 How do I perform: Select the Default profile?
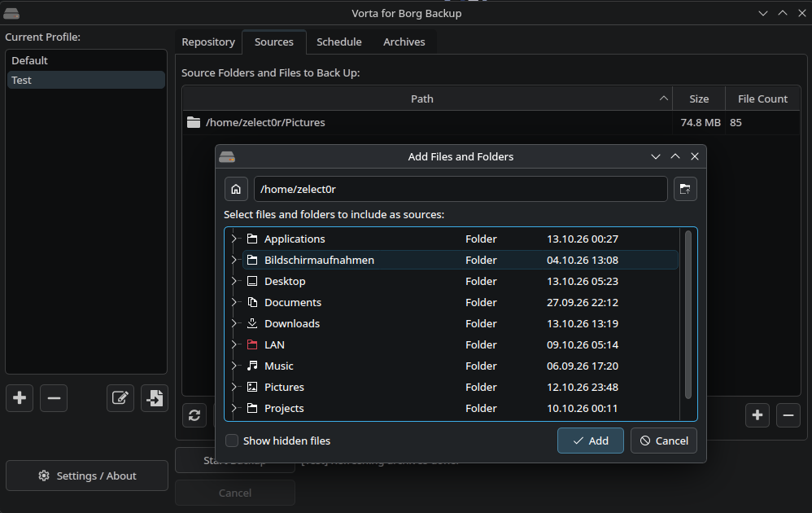(86, 60)
